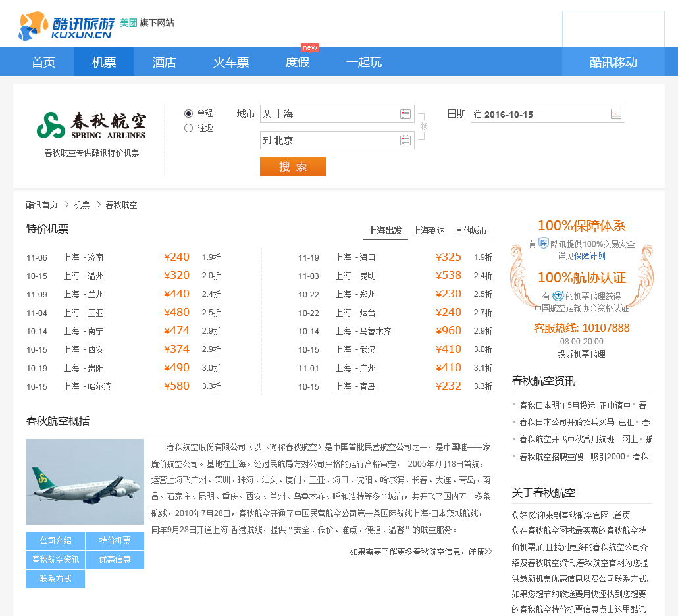Click the Spring Airlines airplane photo
This screenshot has height=616, width=678.
[x=85, y=482]
